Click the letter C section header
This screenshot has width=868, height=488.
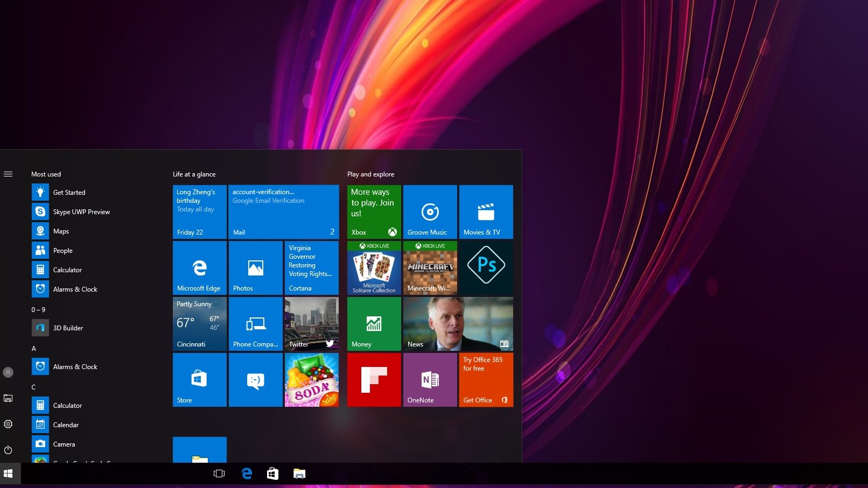[33, 387]
